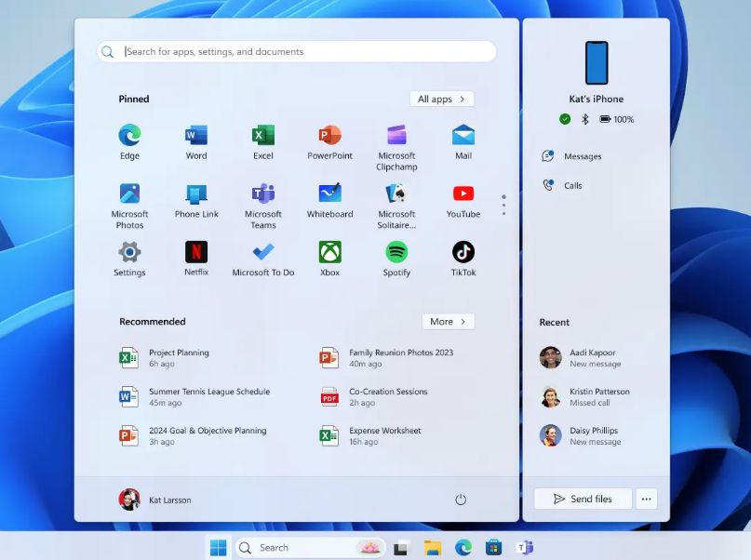This screenshot has width=751, height=560.
Task: Click the Start menu search field
Action: coord(297,52)
